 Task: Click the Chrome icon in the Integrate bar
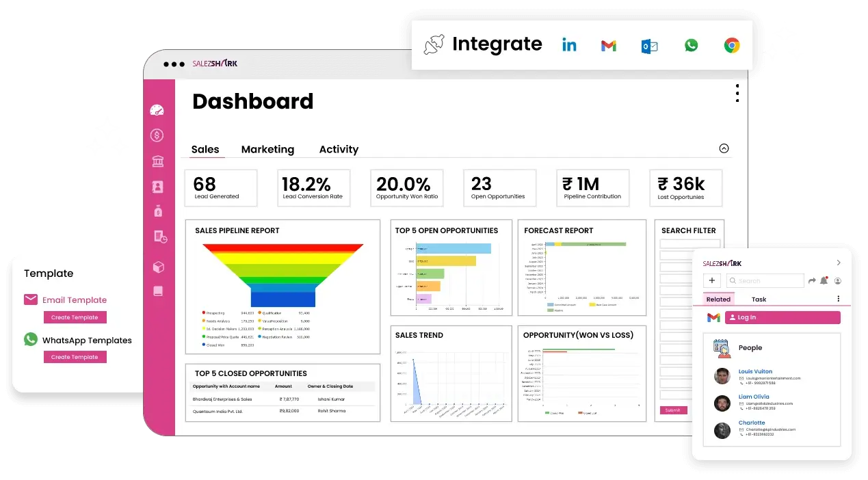pyautogui.click(x=732, y=46)
